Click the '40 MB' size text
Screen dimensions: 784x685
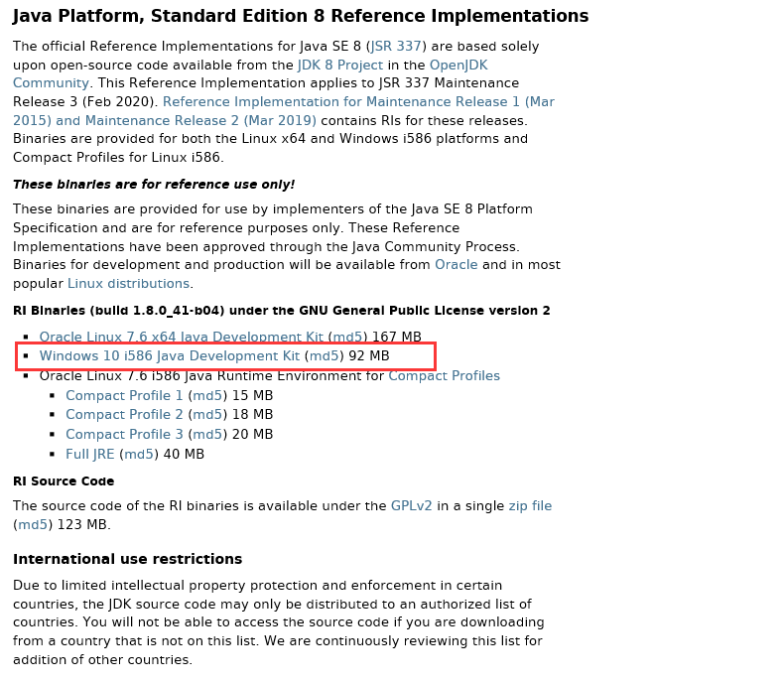(184, 455)
